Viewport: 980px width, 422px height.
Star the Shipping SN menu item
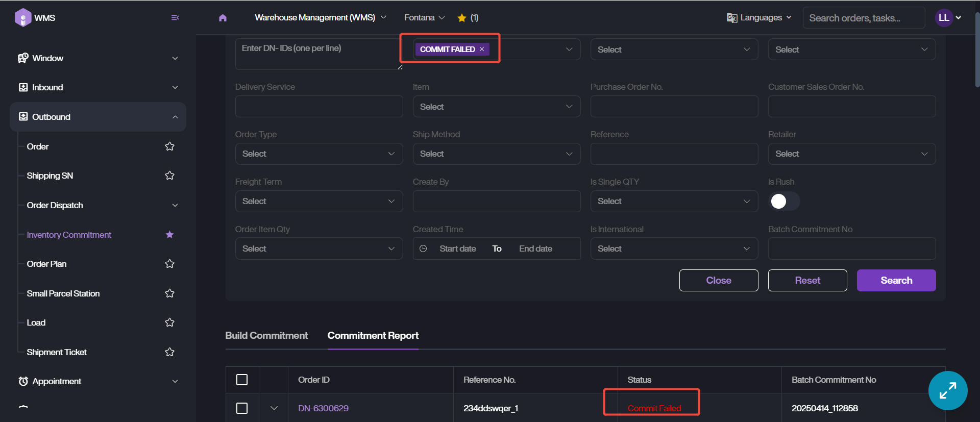click(x=170, y=176)
